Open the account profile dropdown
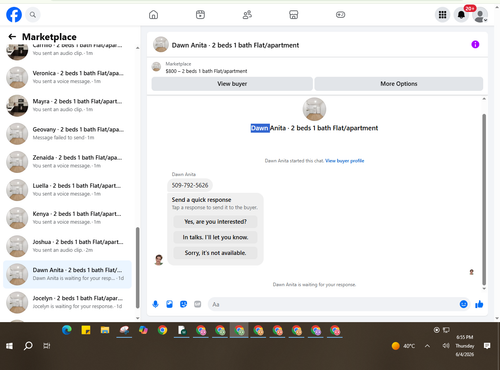Screen dimensions: 500x370 [x=480, y=15]
